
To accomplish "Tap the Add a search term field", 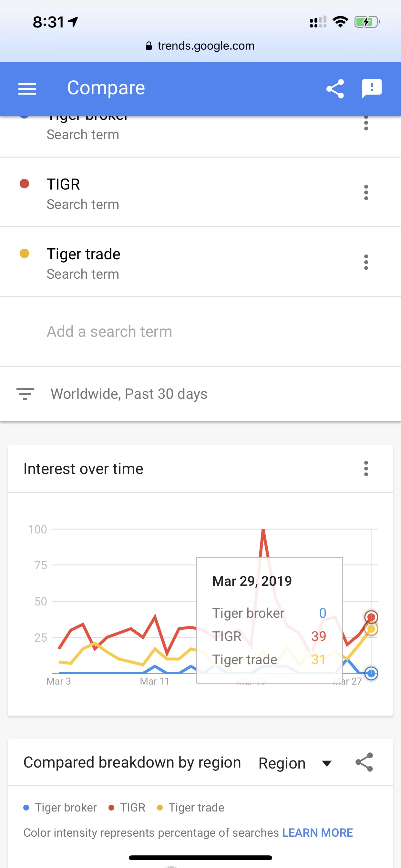I will (x=109, y=332).
